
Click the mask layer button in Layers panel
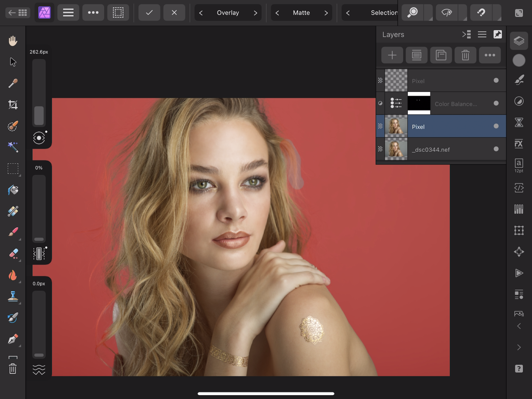[x=416, y=55]
